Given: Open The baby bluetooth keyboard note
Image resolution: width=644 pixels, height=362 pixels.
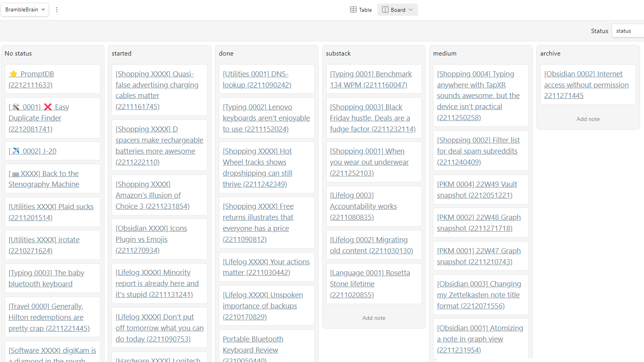Looking at the screenshot, I should pyautogui.click(x=47, y=278).
